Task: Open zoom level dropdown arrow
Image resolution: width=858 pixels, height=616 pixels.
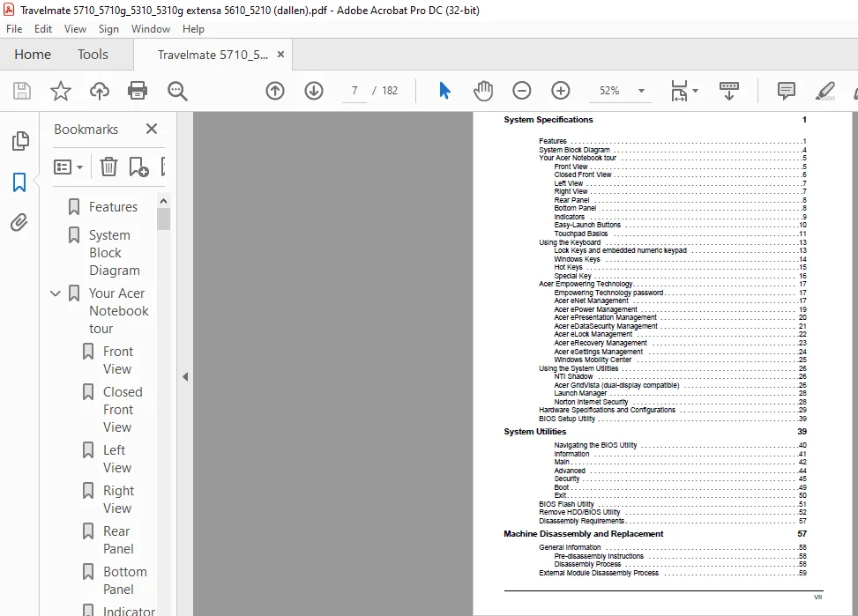Action: coord(641,91)
